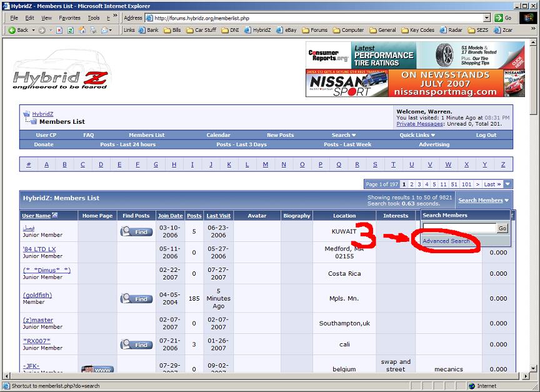The image size is (540, 392).
Task: Click Find posts icon for goldfish
Action: pos(136,299)
